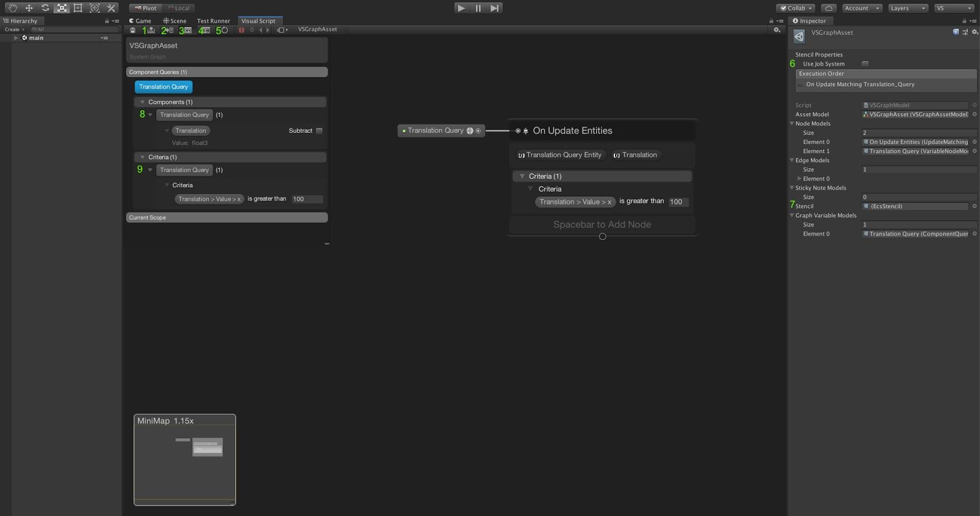Open the asset preset settings icon
This screenshot has width=980, height=516.
click(x=965, y=32)
